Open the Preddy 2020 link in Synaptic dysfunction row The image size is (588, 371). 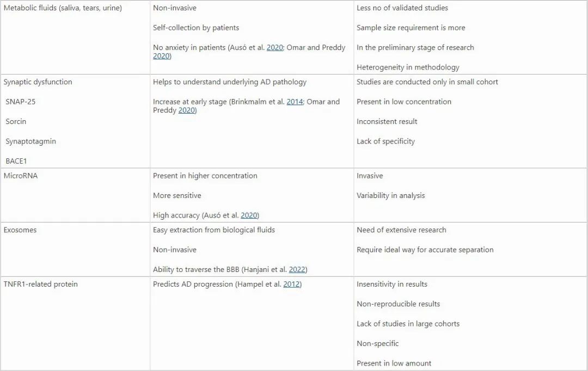(187, 110)
